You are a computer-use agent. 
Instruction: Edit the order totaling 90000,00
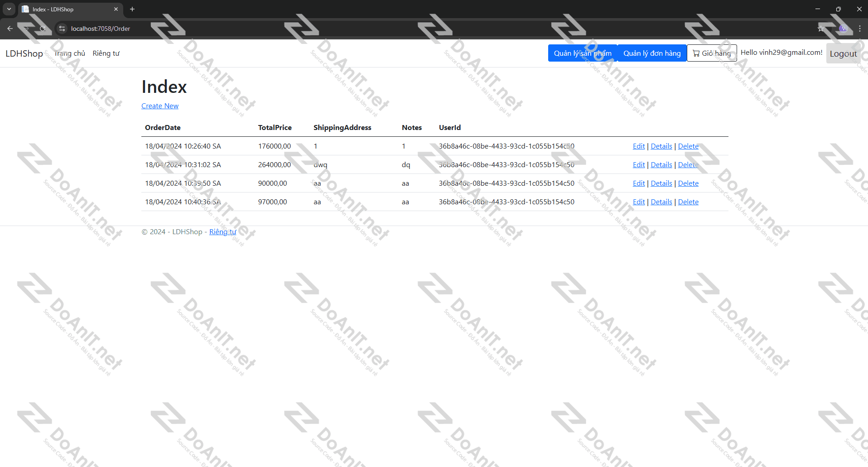pos(639,183)
